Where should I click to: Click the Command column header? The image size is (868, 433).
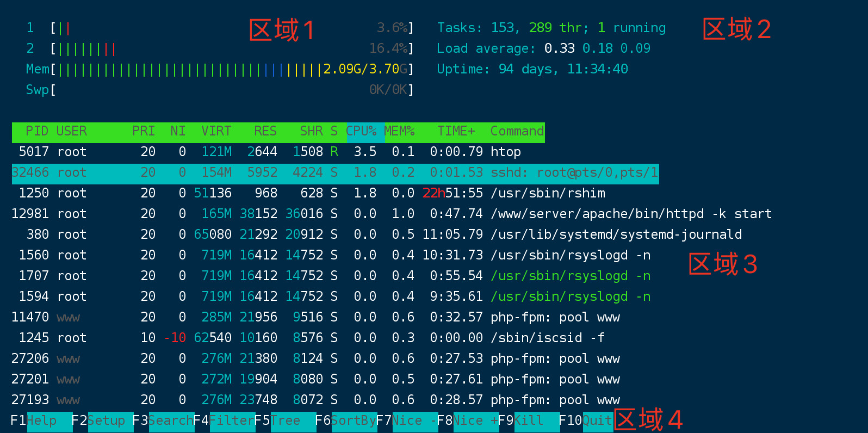517,131
